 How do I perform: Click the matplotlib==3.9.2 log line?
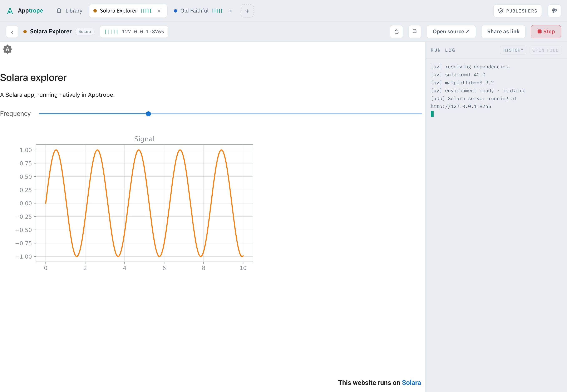point(462,83)
